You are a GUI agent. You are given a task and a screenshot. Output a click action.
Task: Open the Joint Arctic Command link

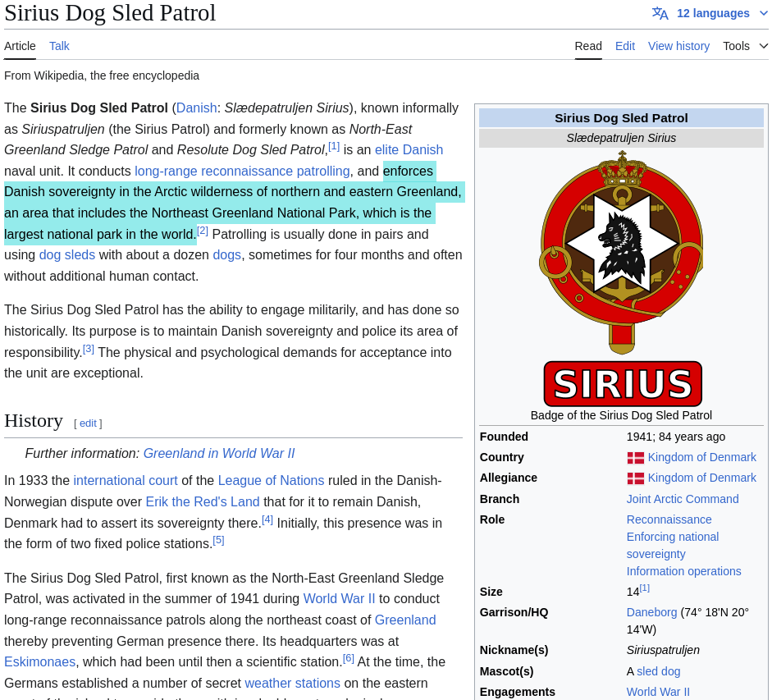click(683, 499)
